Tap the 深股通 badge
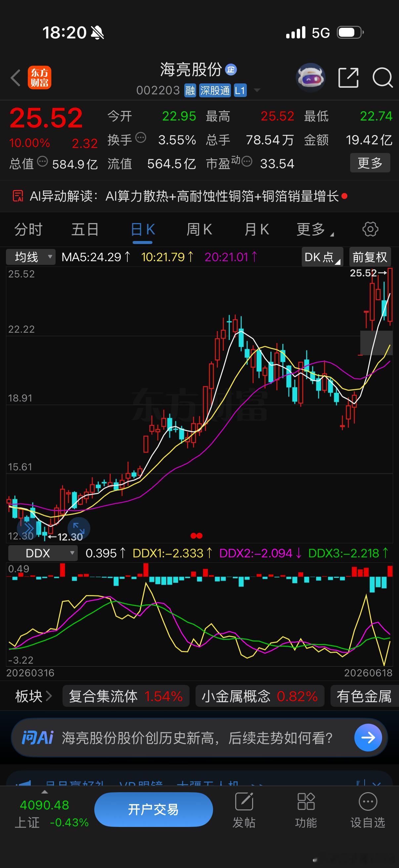Viewport: 399px width, 868px height. point(215,90)
